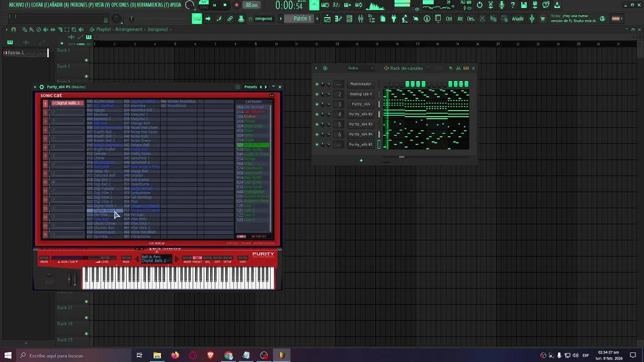Click the zoom magnifier tool in playlist toolbar

pyautogui.click(x=74, y=30)
